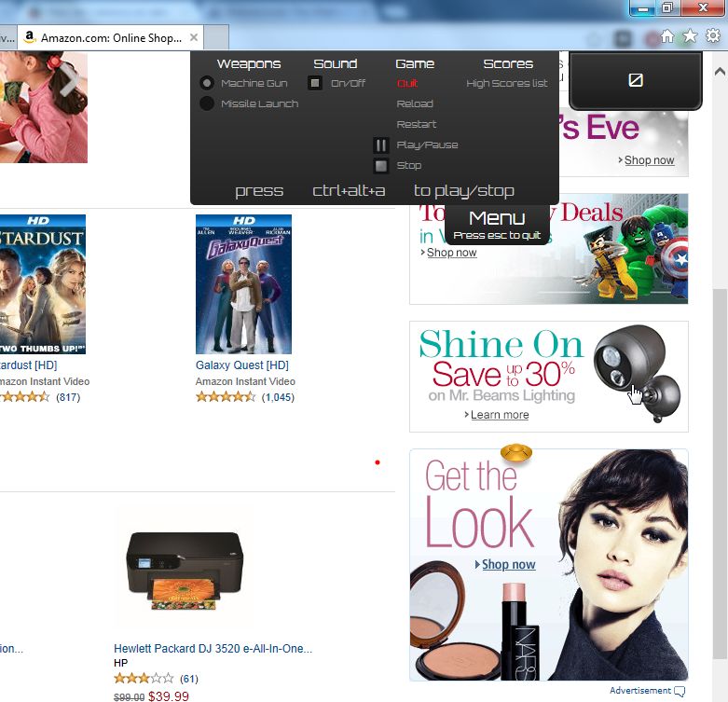The height and width of the screenshot is (702, 728).
Task: Click the Scores heading in game menu
Action: [x=508, y=63]
